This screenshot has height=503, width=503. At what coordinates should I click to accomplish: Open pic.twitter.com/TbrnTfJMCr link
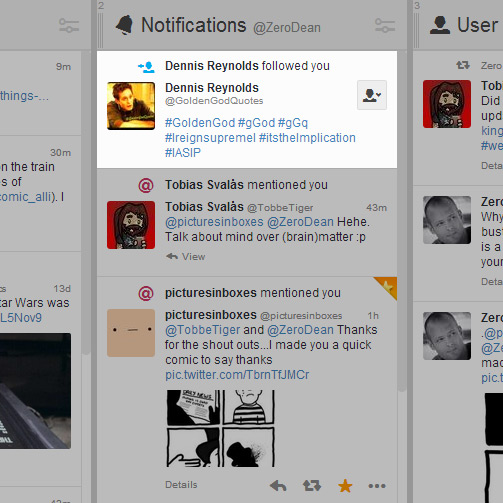(237, 375)
